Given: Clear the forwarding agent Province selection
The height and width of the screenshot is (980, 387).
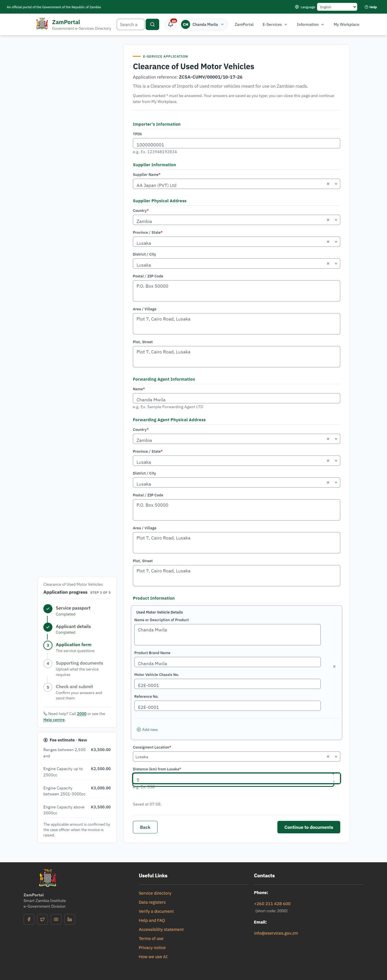Looking at the screenshot, I should point(328,461).
